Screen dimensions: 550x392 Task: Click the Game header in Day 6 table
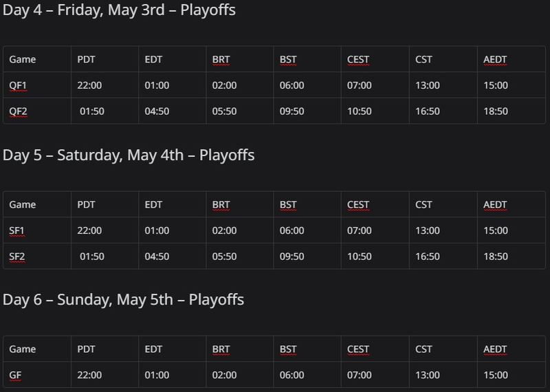point(23,349)
